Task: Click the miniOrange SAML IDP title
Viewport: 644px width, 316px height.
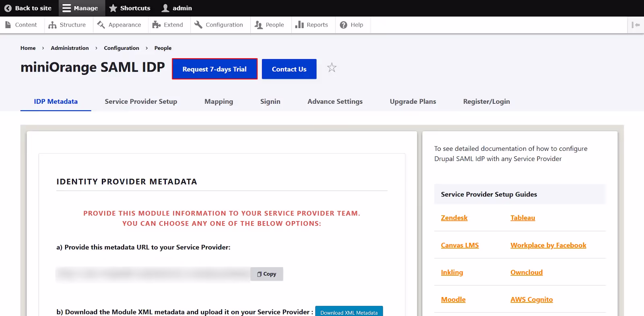Action: pos(93,67)
